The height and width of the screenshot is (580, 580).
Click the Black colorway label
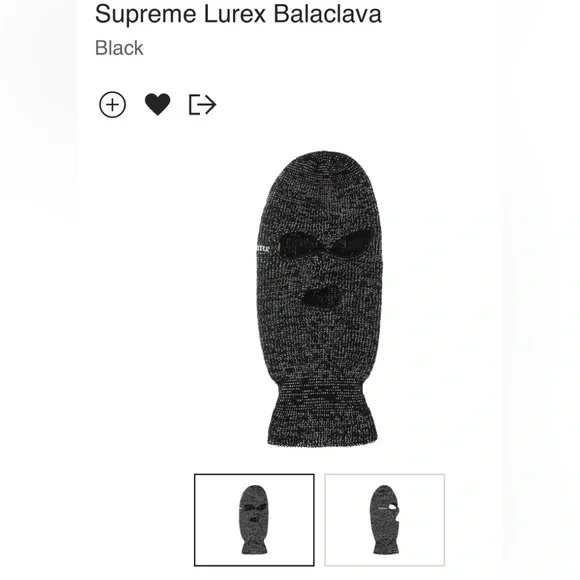point(119,48)
